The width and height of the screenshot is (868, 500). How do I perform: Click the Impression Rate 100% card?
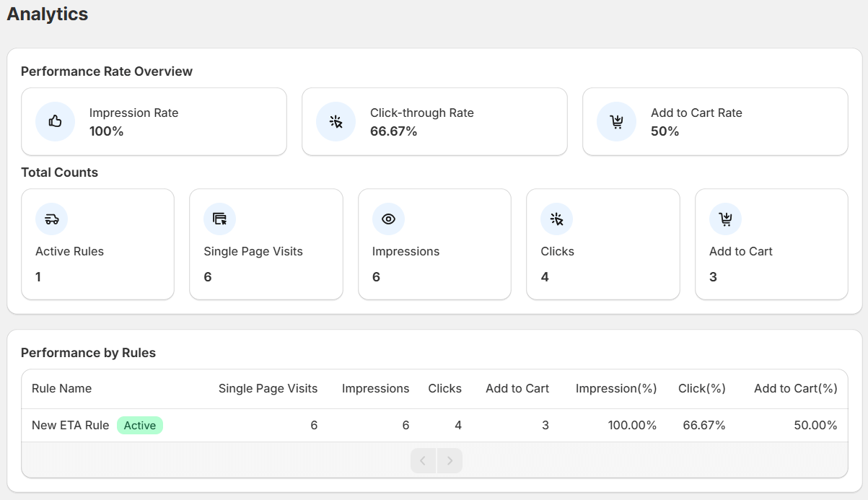point(154,121)
